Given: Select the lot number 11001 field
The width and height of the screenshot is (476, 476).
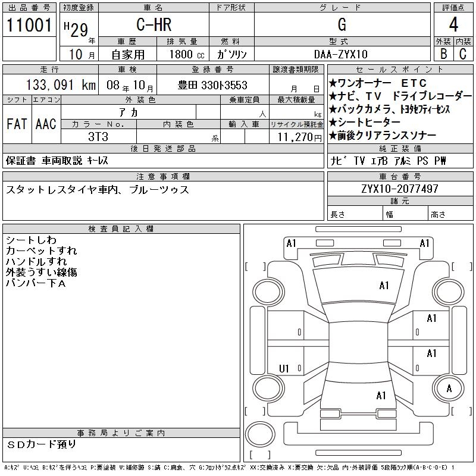Looking at the screenshot, I should click(29, 24).
